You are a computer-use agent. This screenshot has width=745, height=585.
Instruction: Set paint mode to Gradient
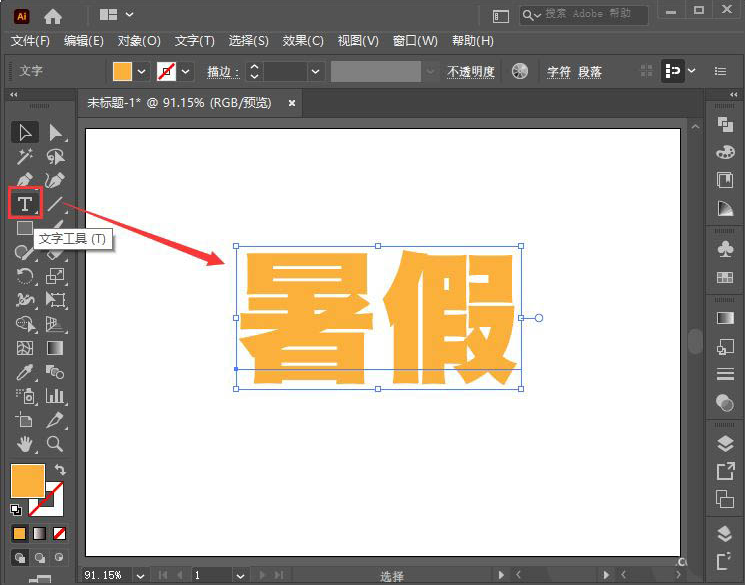coord(39,533)
